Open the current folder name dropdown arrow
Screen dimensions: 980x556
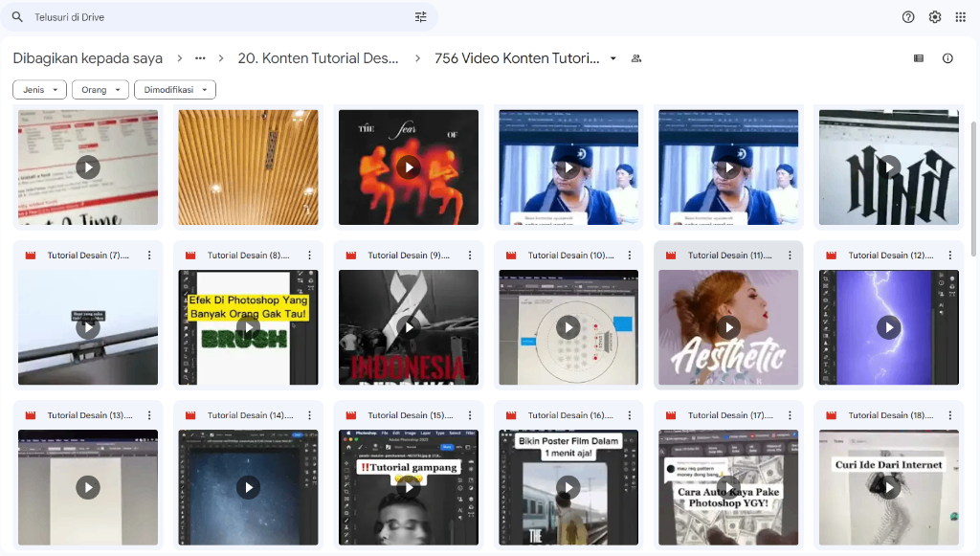[x=613, y=58]
